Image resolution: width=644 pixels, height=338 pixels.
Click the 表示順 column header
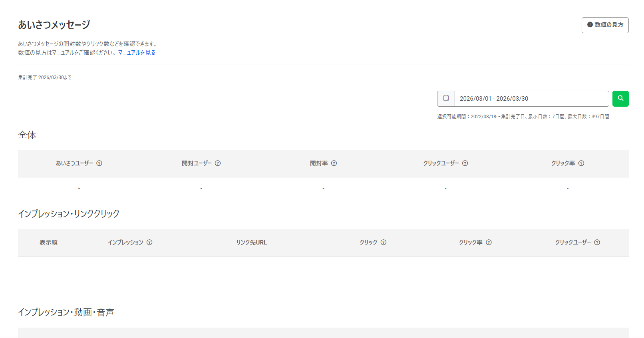[x=48, y=242]
